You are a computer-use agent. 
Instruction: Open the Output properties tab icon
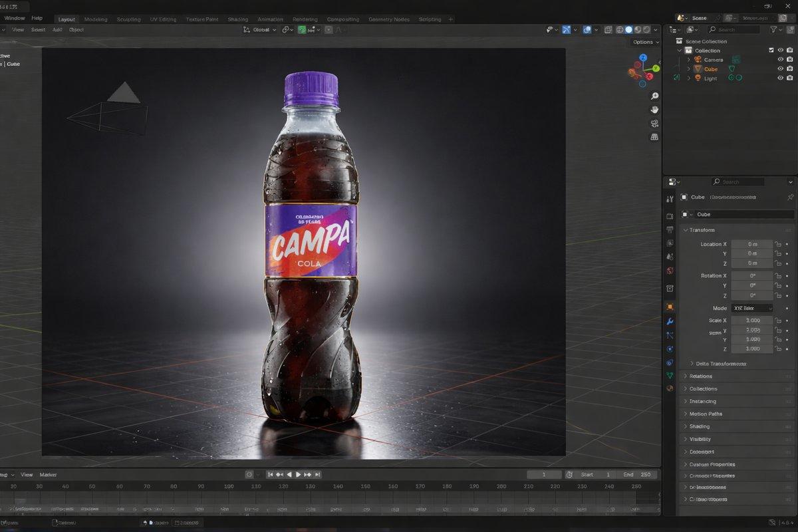point(670,229)
